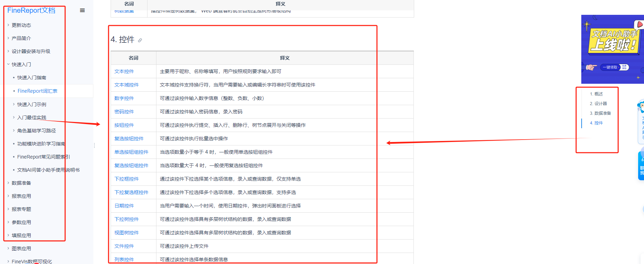The height and width of the screenshot is (264, 644).
Task: Open the 密码控件 link
Action: click(x=124, y=112)
